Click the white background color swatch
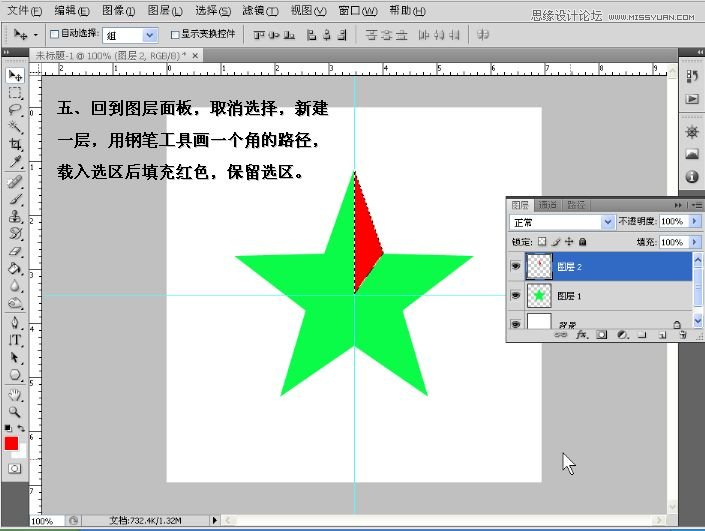The width and height of the screenshot is (705, 531). point(21,452)
